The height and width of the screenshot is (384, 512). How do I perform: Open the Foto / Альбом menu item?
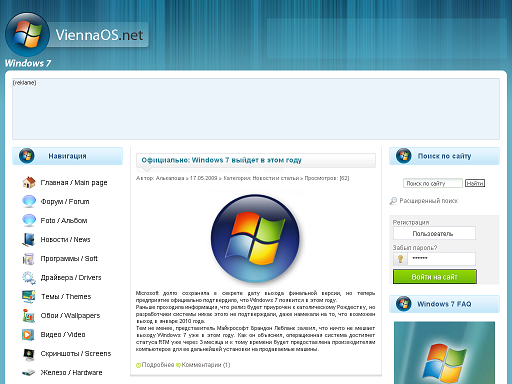[x=64, y=220]
